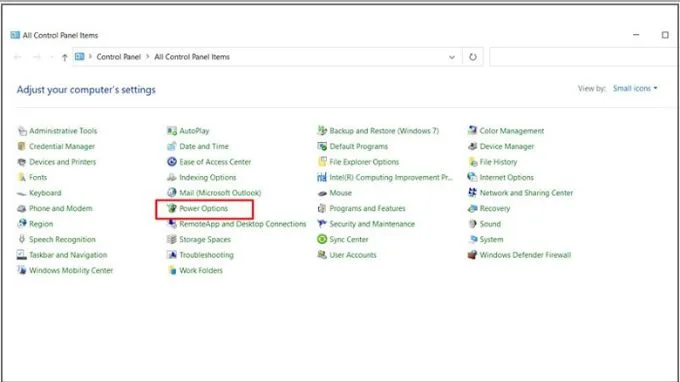The width and height of the screenshot is (680, 382).
Task: Open the Region globe icon
Action: pos(22,224)
